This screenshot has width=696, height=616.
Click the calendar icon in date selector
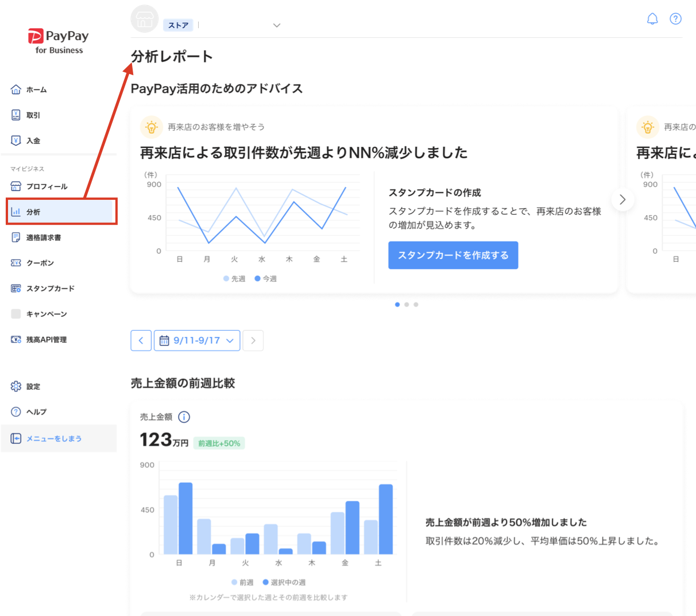point(164,340)
